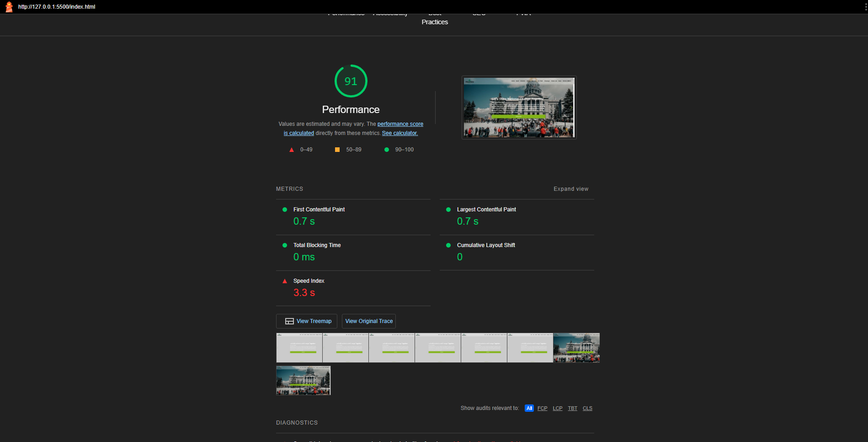Open the final page screenshot thumbnail
The image size is (868, 442).
[519, 108]
